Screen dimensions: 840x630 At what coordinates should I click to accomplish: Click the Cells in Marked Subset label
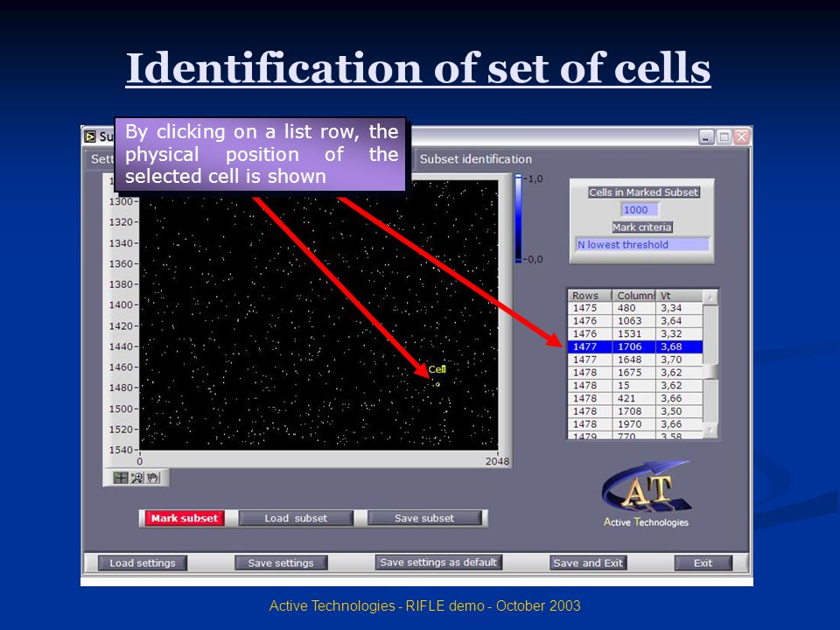(643, 192)
